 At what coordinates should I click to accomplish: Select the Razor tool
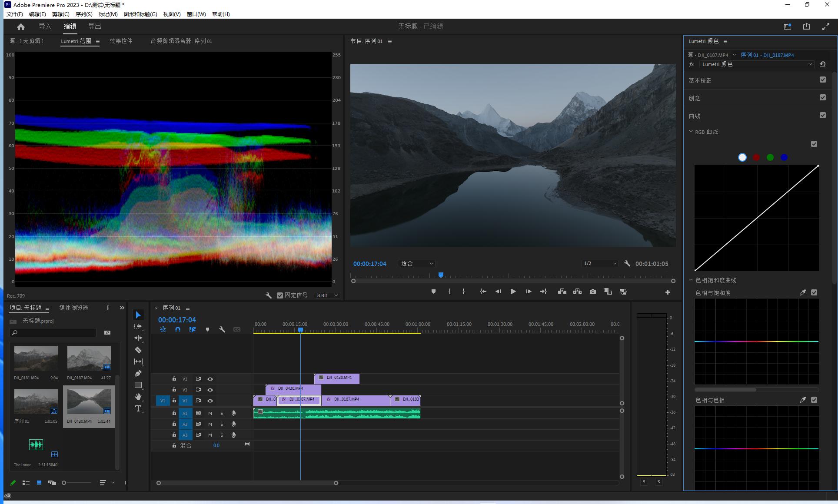(138, 350)
